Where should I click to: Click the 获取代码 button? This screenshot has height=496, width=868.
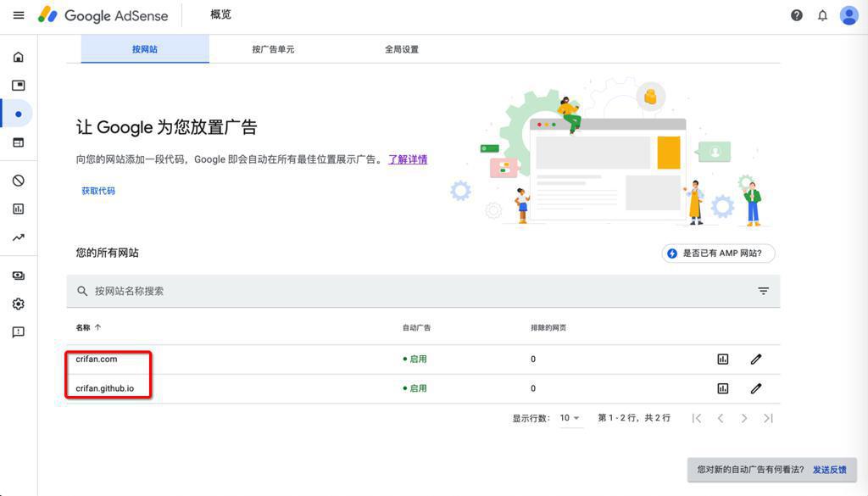pos(98,191)
